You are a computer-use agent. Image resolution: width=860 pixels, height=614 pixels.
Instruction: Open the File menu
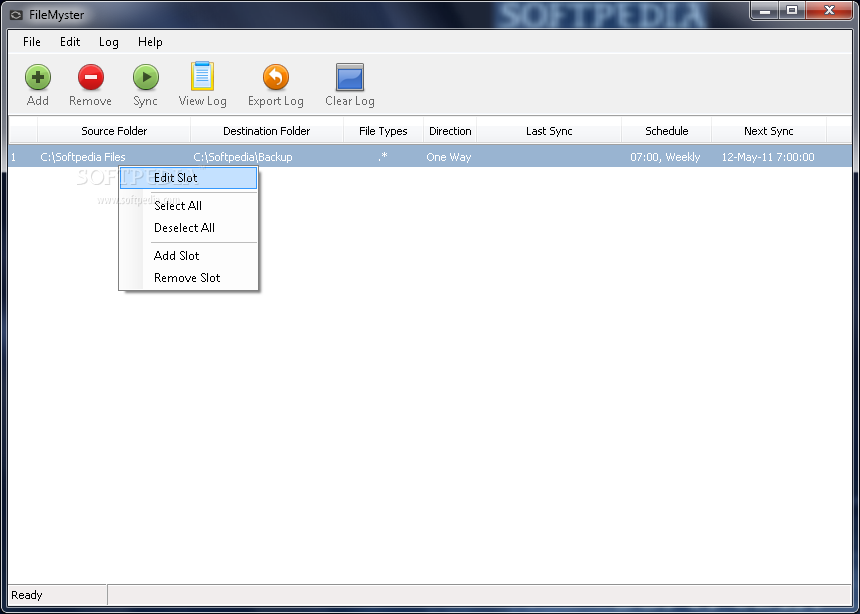pos(32,42)
